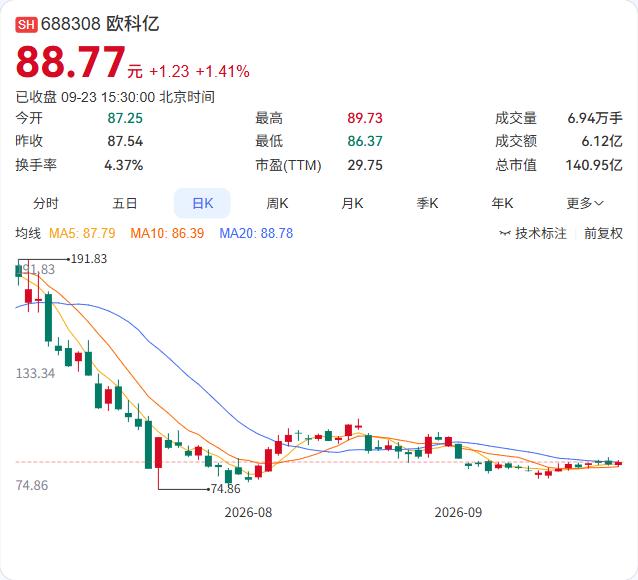Open the 季K quarterly chart tab
The height and width of the screenshot is (580, 638).
point(427,203)
